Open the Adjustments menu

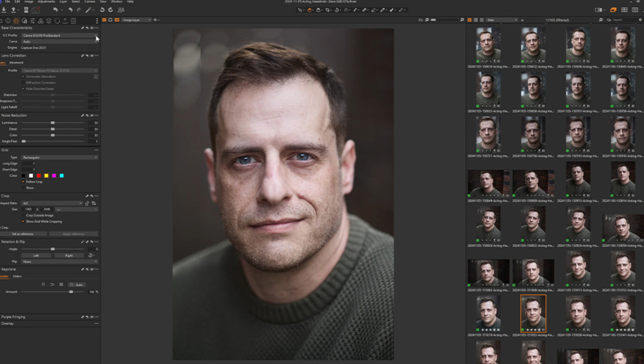tap(46, 2)
